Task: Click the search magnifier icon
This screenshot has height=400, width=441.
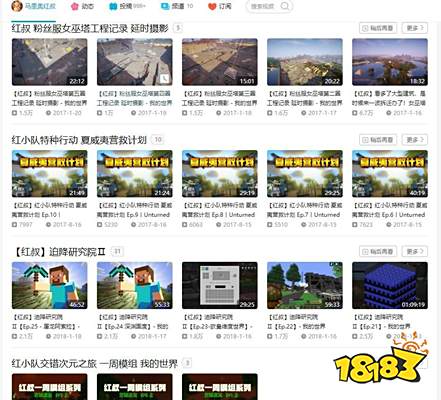Action: [x=285, y=6]
